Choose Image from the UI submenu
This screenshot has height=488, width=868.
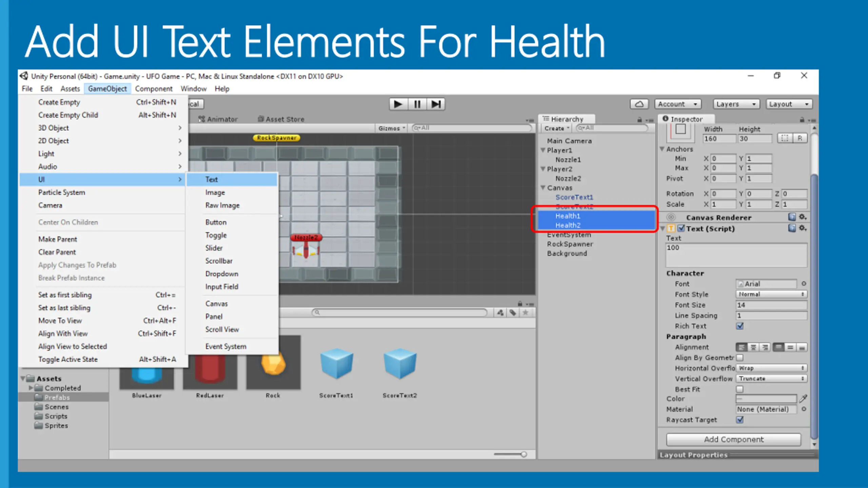click(232, 192)
